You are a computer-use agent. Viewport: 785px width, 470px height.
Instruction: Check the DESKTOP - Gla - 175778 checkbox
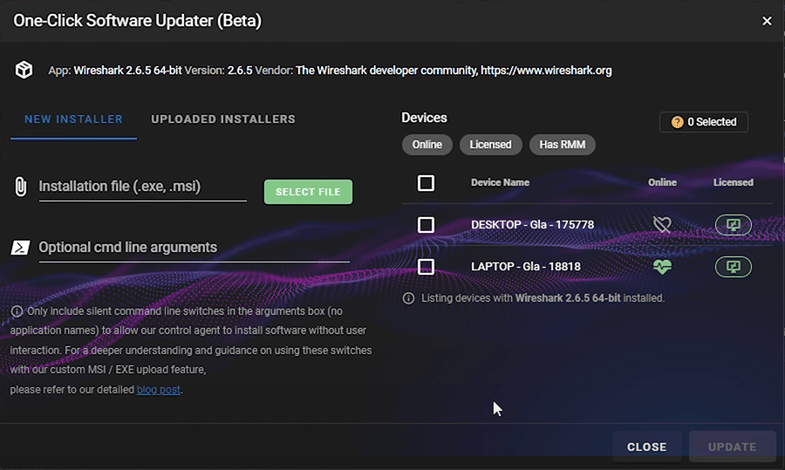[426, 225]
